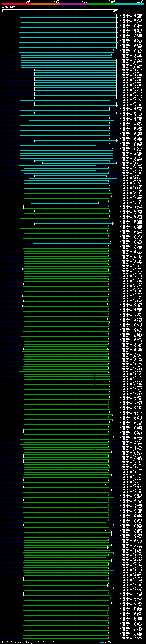Click the orange ~40% identity legend segment

(x=45, y=4)
